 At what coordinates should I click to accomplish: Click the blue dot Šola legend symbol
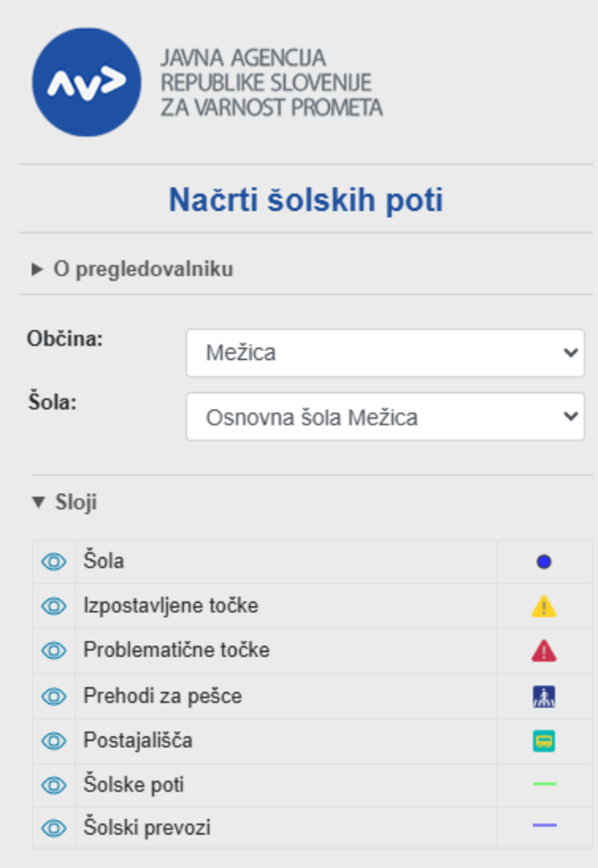[x=544, y=562]
